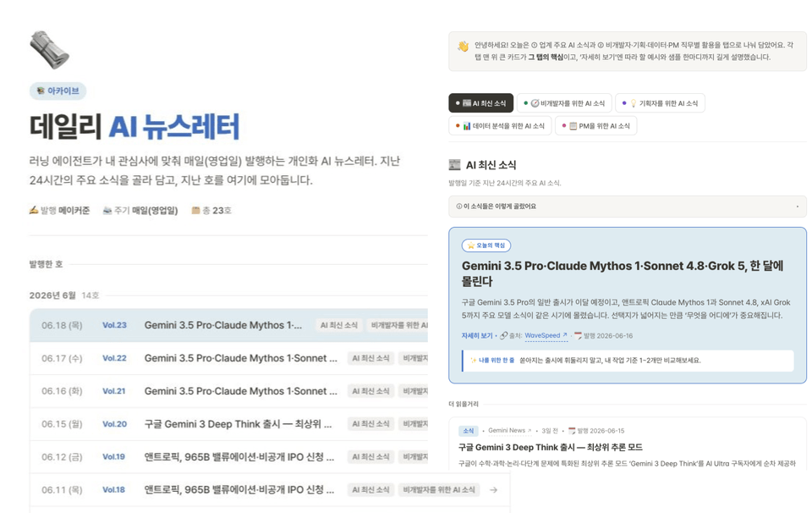Click the AI 최신 소식 tag in Vol.23 row

[x=338, y=325]
